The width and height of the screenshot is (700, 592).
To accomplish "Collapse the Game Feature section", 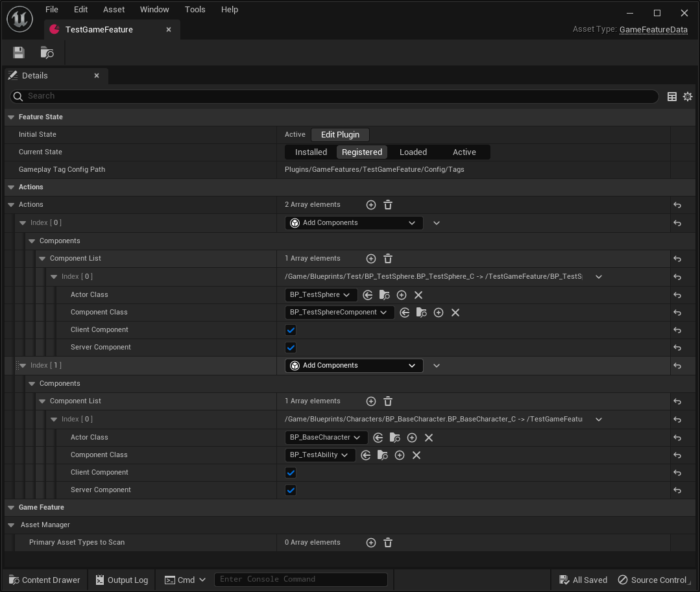I will [11, 508].
